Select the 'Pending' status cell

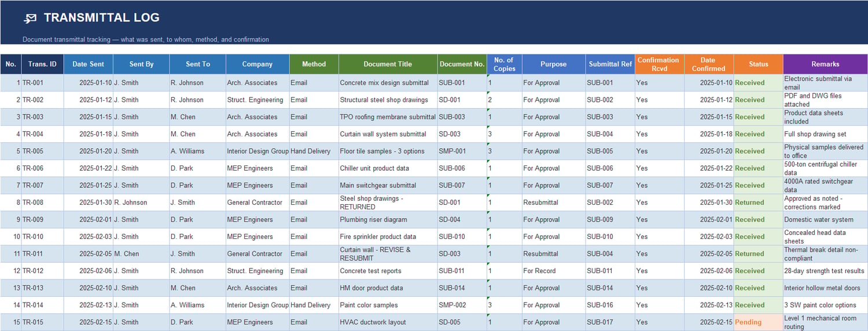tap(758, 322)
